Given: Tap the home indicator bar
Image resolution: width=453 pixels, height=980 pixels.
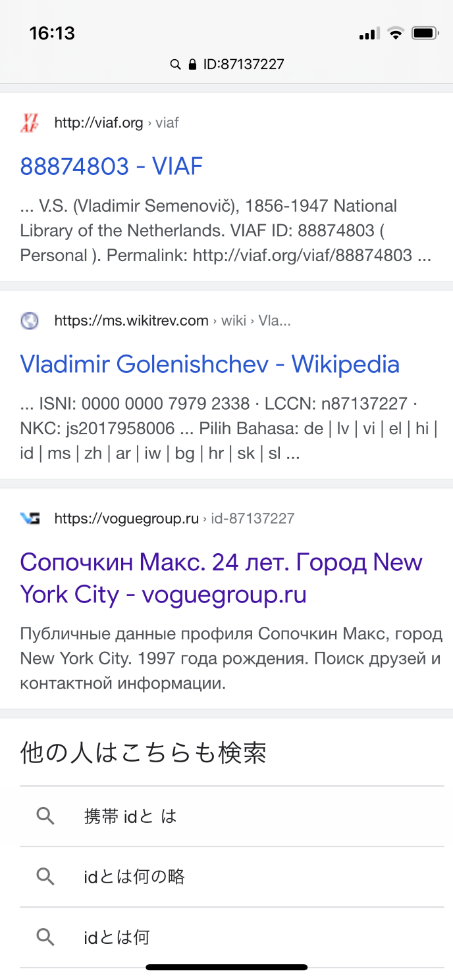Looking at the screenshot, I should pyautogui.click(x=226, y=968).
